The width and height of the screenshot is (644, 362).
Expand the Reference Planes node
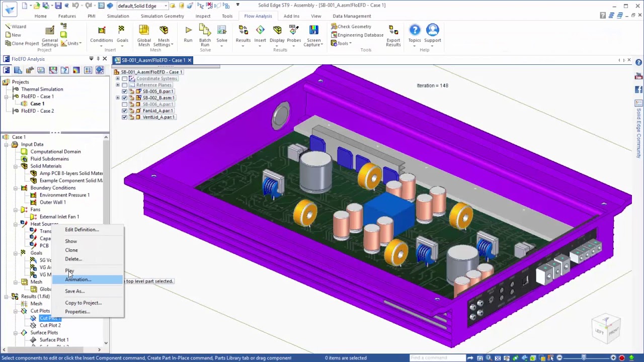point(118,85)
